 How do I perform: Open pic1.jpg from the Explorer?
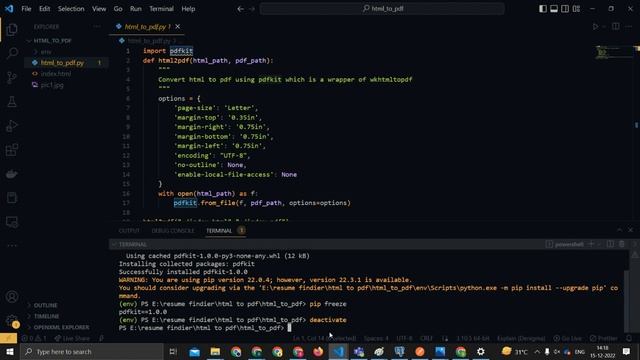(67, 85)
